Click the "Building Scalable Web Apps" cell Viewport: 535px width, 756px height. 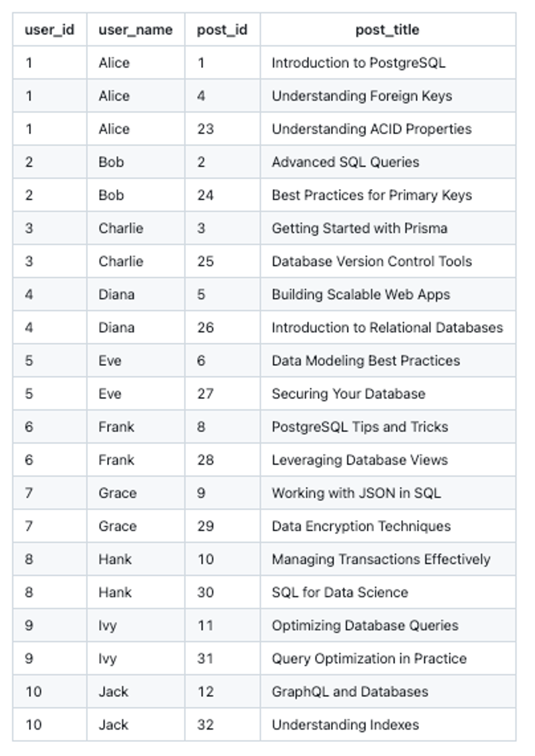point(361,294)
